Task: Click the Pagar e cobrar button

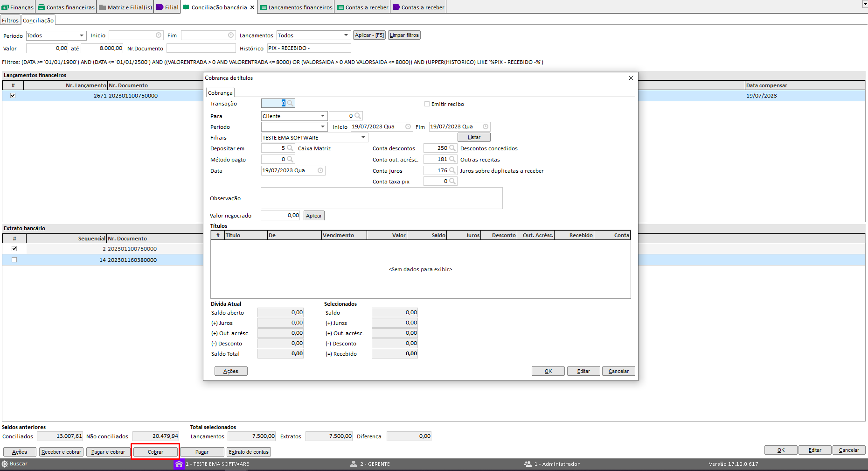Action: (x=108, y=452)
